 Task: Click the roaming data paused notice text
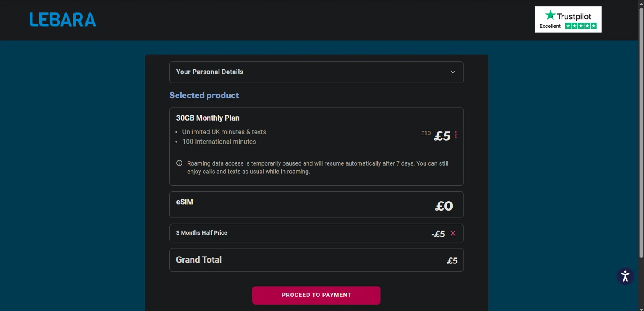point(318,167)
